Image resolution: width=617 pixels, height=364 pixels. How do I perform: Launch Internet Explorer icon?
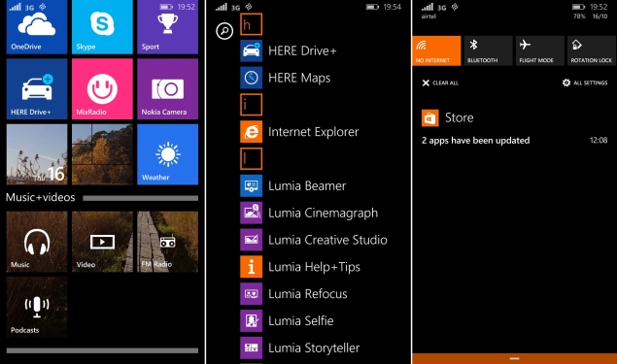[251, 132]
